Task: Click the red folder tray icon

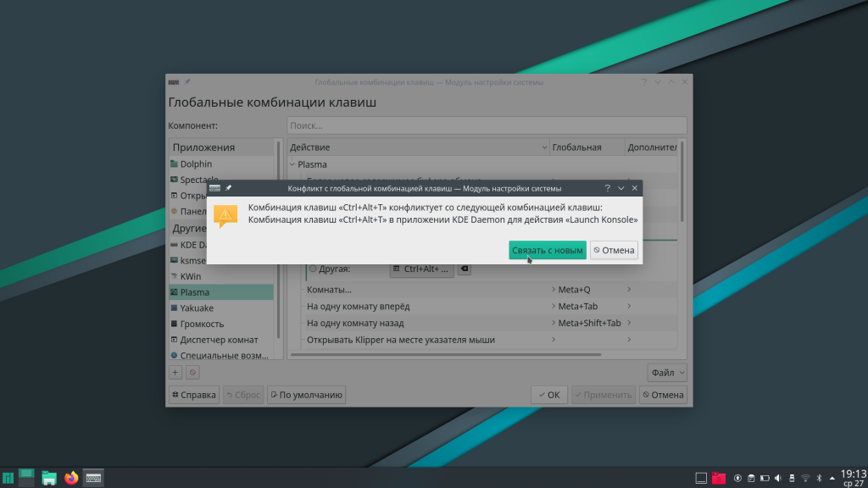Action: point(719,478)
